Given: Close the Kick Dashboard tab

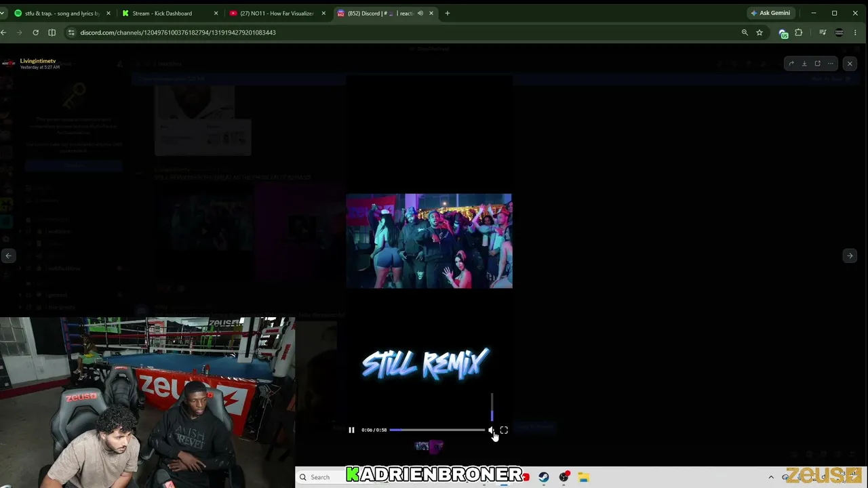Looking at the screenshot, I should click(x=216, y=13).
